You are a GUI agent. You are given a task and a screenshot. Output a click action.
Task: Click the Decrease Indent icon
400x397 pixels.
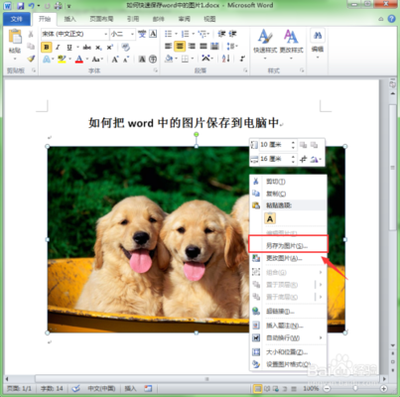coord(221,34)
